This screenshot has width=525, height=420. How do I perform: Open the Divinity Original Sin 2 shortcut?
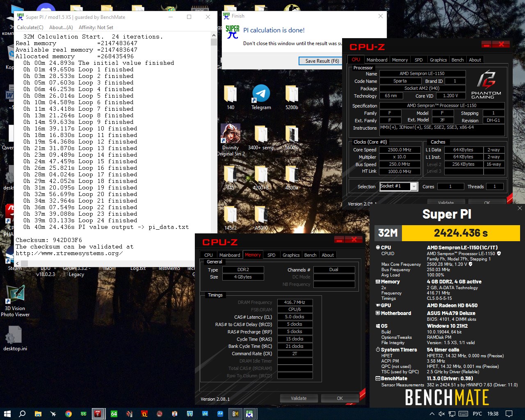(231, 139)
